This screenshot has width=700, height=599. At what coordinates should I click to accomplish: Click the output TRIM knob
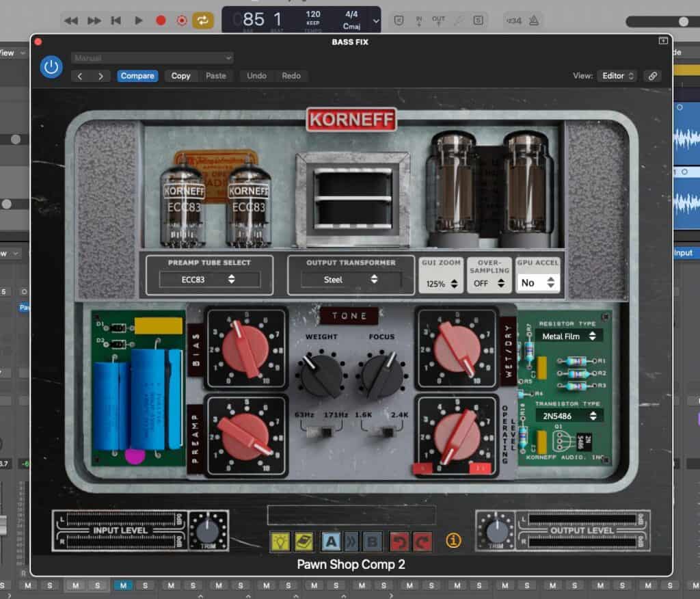(496, 531)
